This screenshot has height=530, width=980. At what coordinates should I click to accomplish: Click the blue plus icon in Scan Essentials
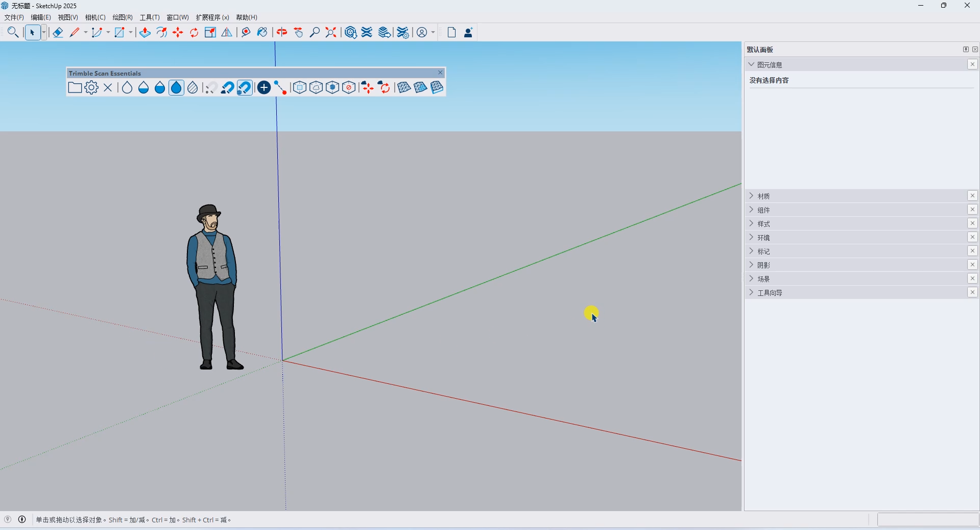pyautogui.click(x=264, y=88)
